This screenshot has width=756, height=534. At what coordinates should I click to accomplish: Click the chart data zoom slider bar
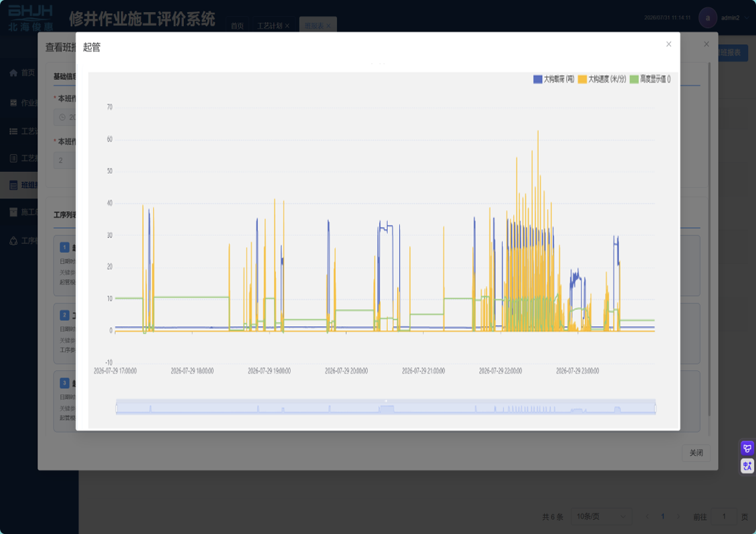pos(386,408)
